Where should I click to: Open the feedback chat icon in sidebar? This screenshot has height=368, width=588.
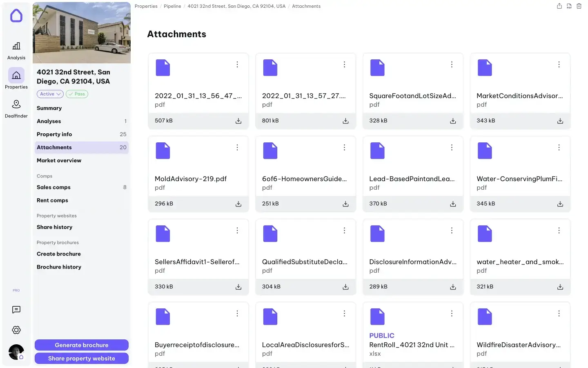[x=16, y=310]
